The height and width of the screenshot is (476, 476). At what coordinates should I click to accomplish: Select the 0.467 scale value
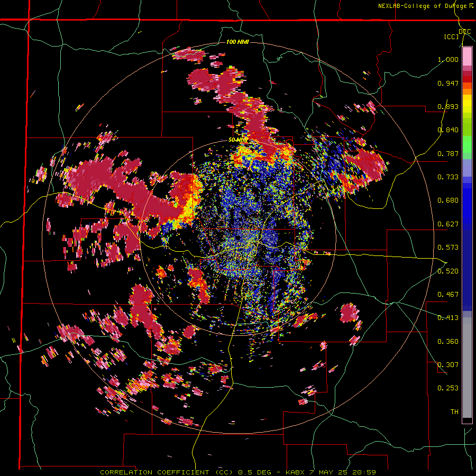pos(448,295)
